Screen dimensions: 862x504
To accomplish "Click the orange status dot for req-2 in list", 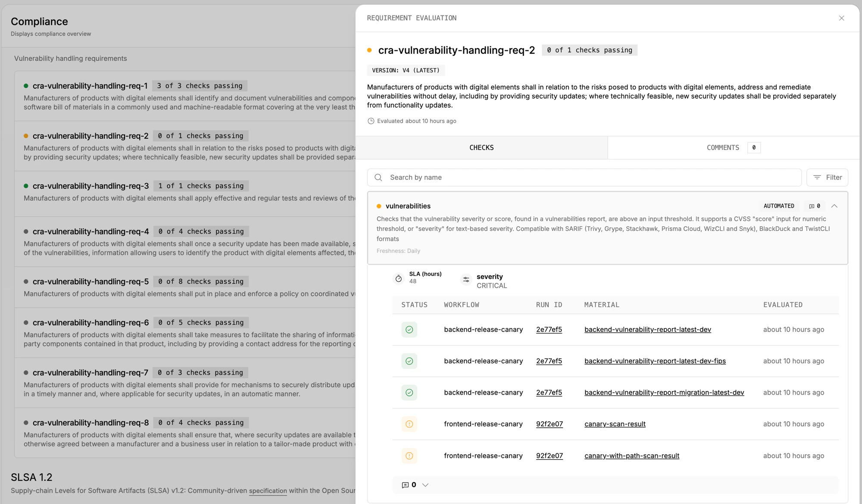I will point(26,136).
